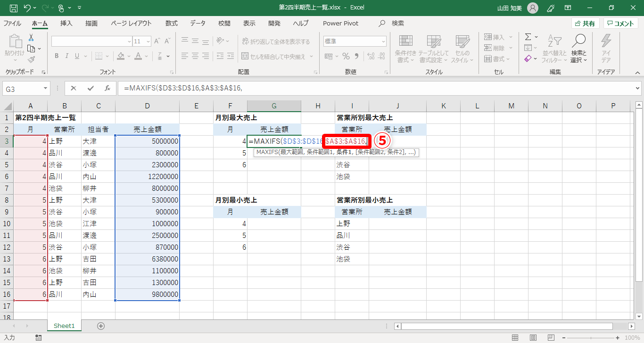Open the ファイル tab
The height and width of the screenshot is (343, 644).
pyautogui.click(x=12, y=24)
